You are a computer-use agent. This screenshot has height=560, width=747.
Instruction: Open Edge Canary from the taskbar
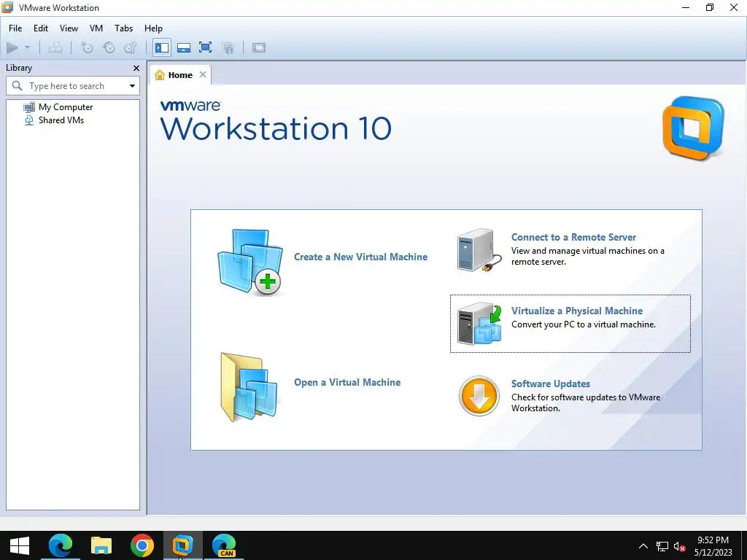[224, 545]
